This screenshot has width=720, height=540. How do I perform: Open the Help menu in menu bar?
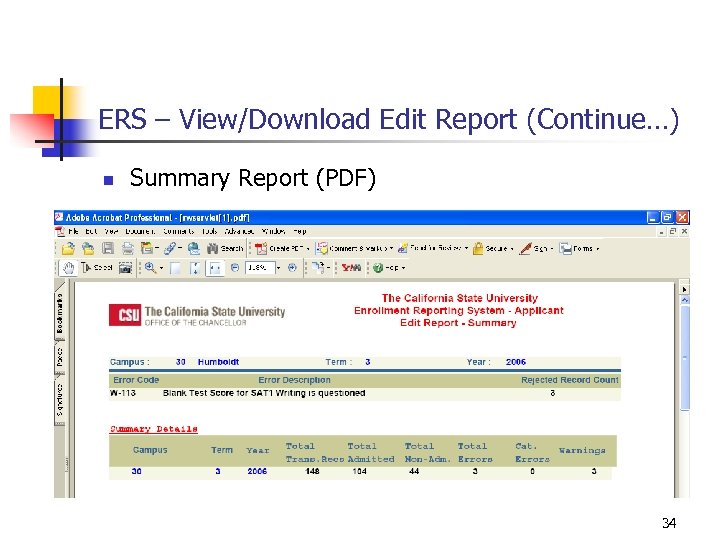click(300, 231)
